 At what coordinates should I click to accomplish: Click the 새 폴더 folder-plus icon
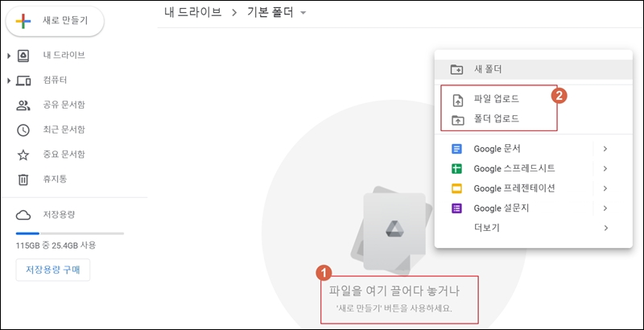pyautogui.click(x=456, y=69)
